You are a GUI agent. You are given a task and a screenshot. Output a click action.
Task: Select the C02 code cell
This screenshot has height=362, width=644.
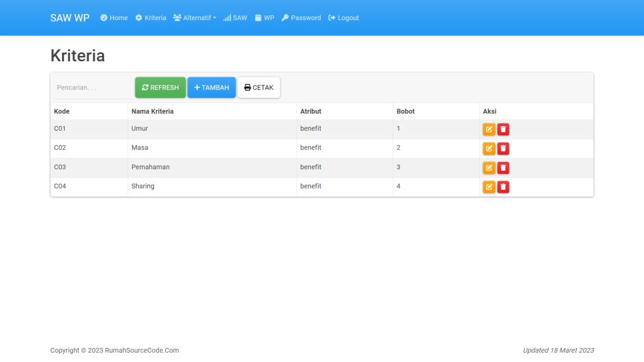pos(89,149)
